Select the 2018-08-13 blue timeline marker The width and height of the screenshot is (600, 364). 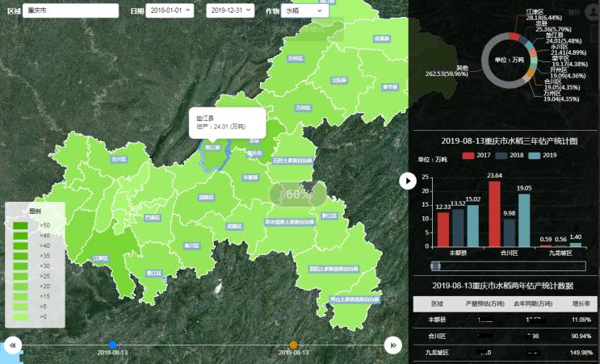[112, 345]
